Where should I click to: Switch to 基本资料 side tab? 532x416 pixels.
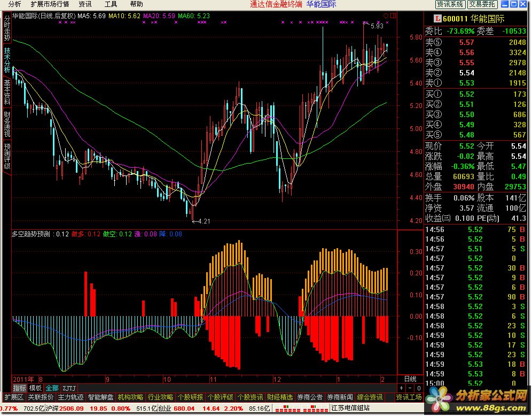pyautogui.click(x=7, y=91)
